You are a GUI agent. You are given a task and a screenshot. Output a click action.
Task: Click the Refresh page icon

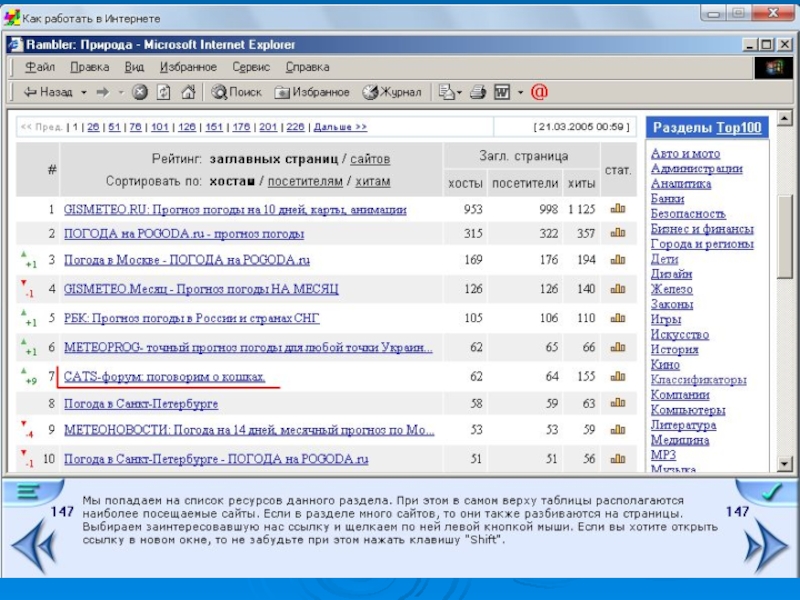164,92
